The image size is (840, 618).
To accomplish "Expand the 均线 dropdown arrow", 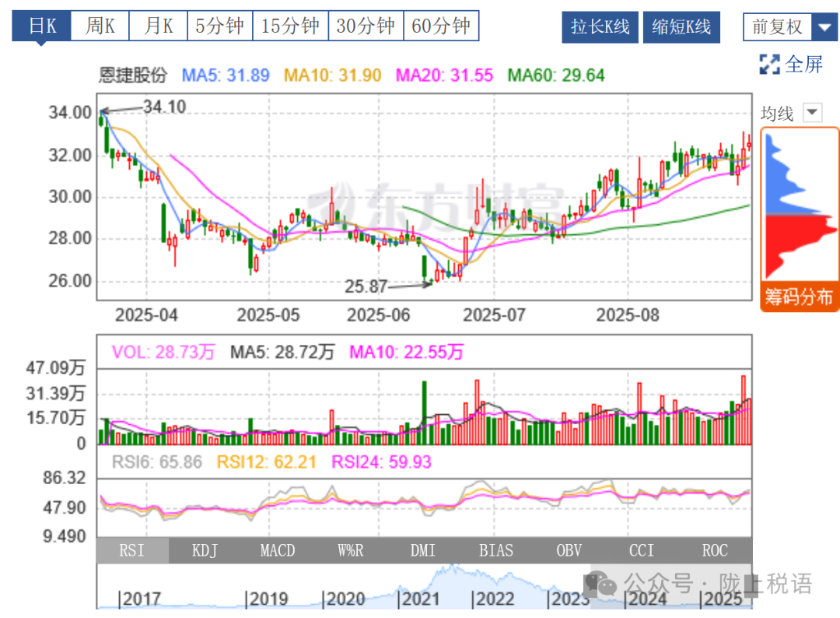I will pos(811,113).
